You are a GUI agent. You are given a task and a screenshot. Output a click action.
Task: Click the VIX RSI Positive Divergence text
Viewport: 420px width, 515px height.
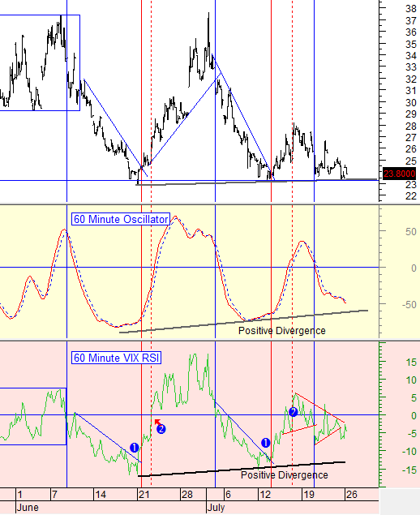tap(285, 475)
